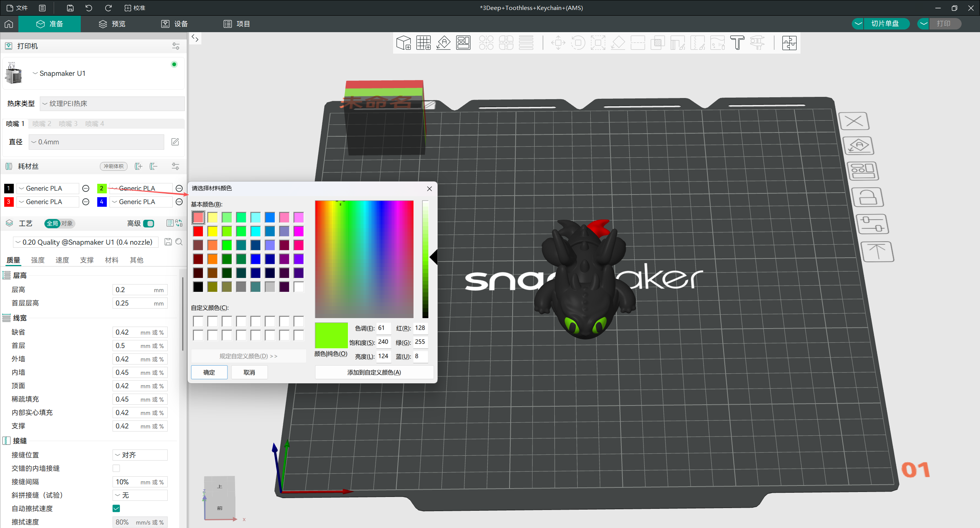Toggle the Advanced (高级) mode switch
The image size is (980, 528).
tap(149, 223)
